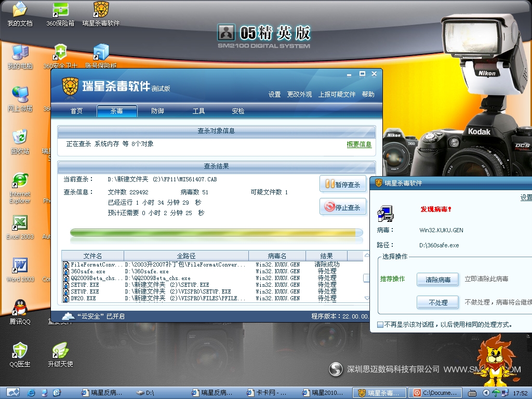Click Rising lion logo in antivirus title
Image resolution: width=532 pixels, height=399 pixels.
pyautogui.click(x=70, y=86)
